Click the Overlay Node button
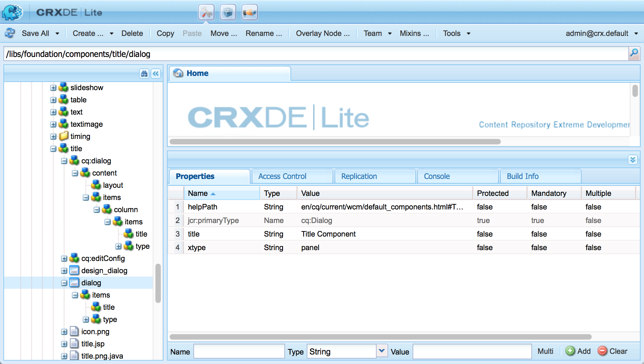 (x=323, y=33)
